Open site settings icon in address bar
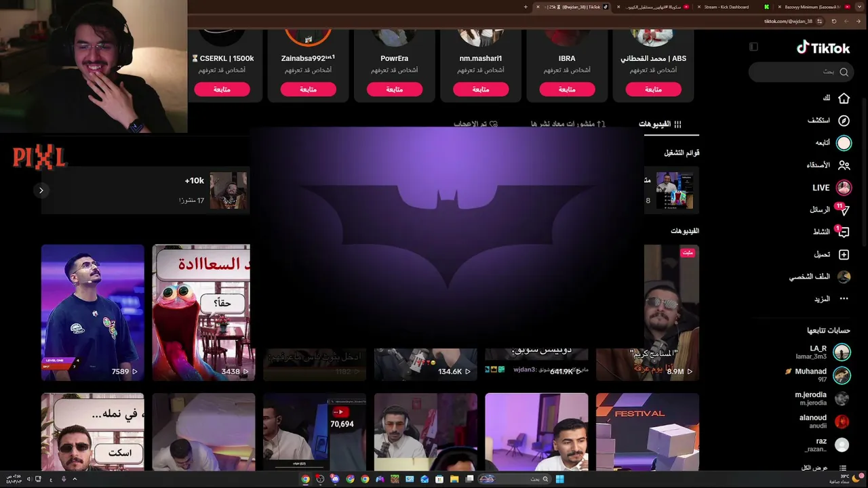 click(x=820, y=21)
